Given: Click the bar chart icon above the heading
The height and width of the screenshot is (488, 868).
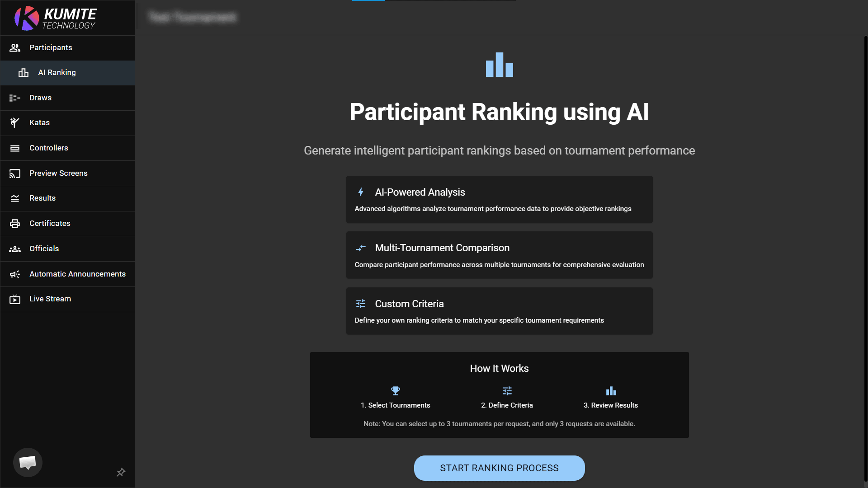Looking at the screenshot, I should [500, 65].
